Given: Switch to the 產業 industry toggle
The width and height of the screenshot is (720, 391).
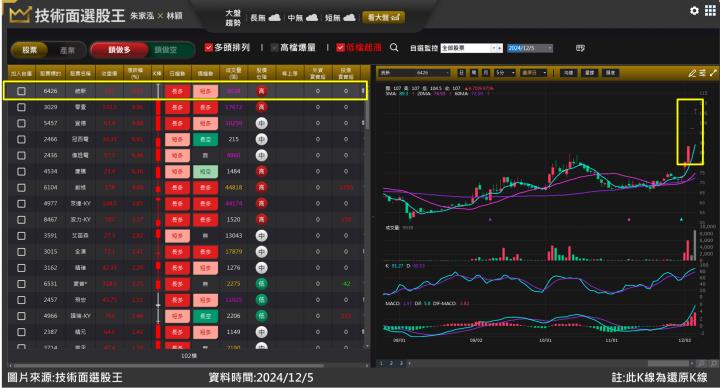Looking at the screenshot, I should click(67, 50).
